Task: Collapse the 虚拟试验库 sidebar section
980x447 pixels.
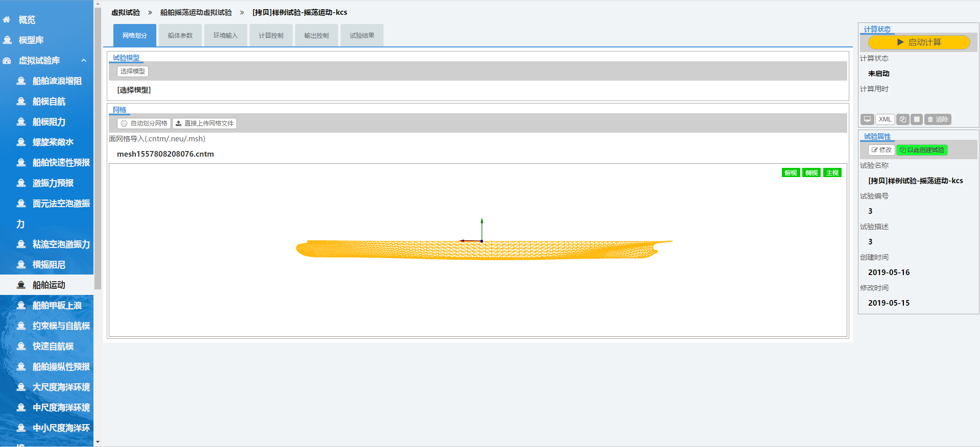Action: 84,60
